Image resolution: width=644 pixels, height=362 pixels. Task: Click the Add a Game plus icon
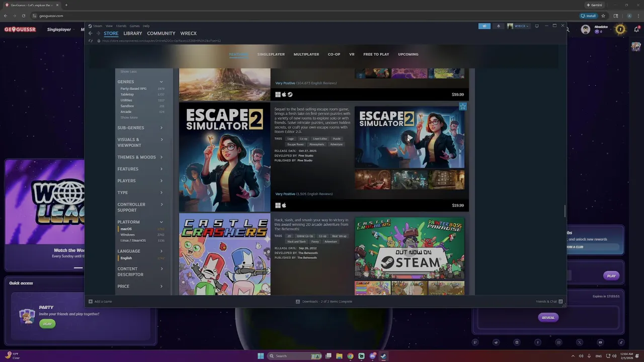(91, 302)
